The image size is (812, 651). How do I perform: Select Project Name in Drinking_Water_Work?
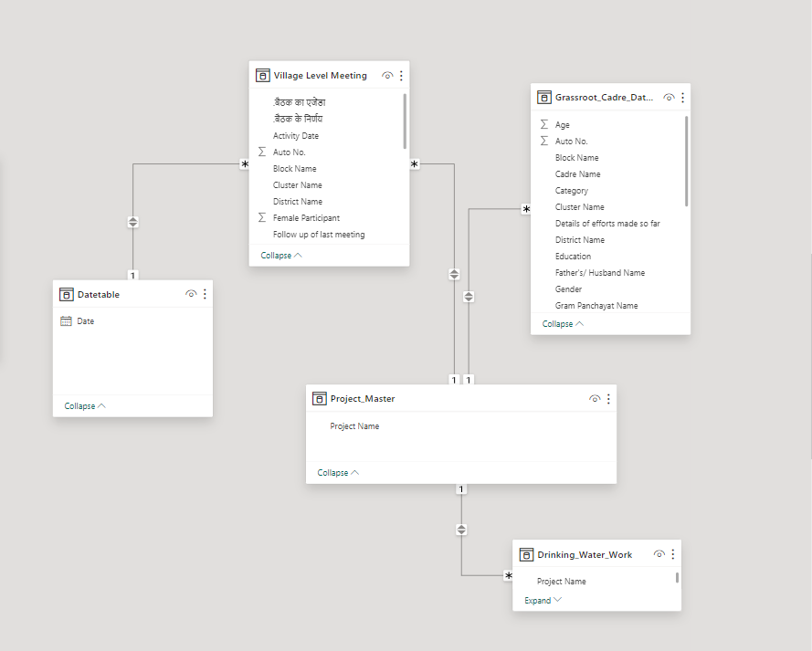tap(562, 581)
